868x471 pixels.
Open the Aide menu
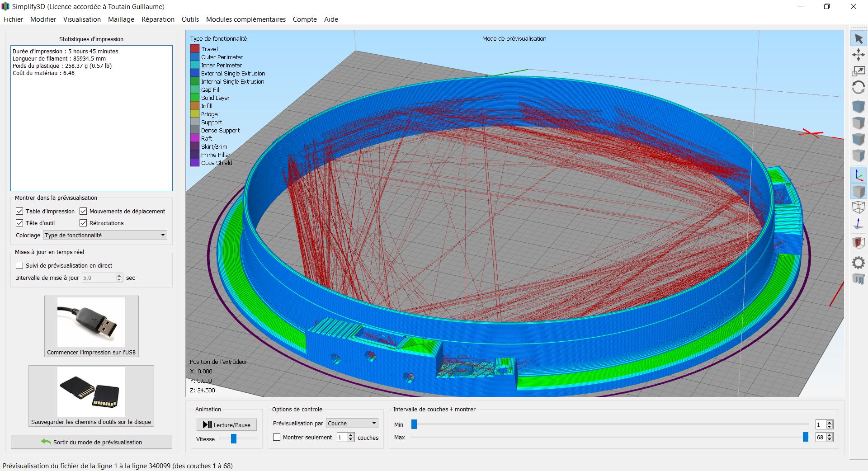click(331, 19)
